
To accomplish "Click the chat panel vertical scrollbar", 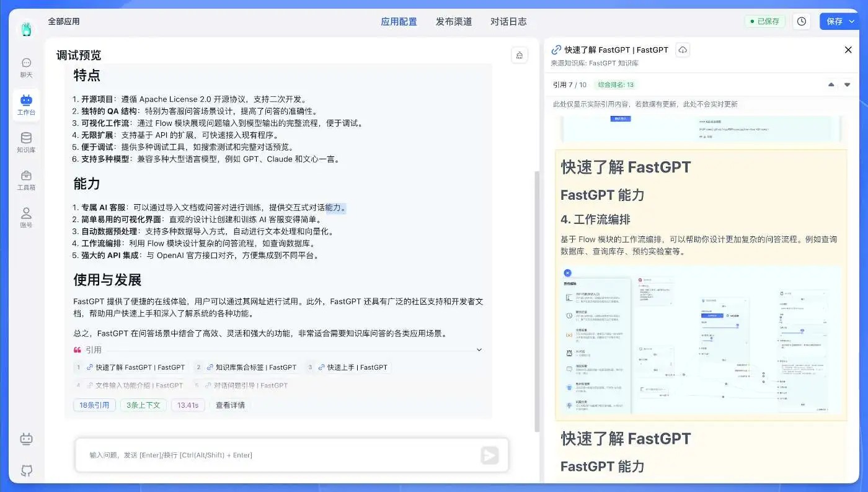I will pyautogui.click(x=537, y=298).
